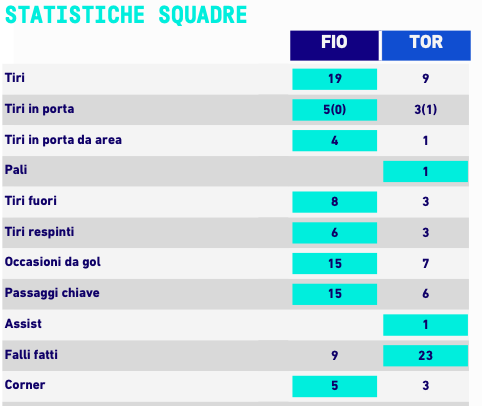
Task: Select Torino's 23 Falli fatti cell
Action: (426, 356)
